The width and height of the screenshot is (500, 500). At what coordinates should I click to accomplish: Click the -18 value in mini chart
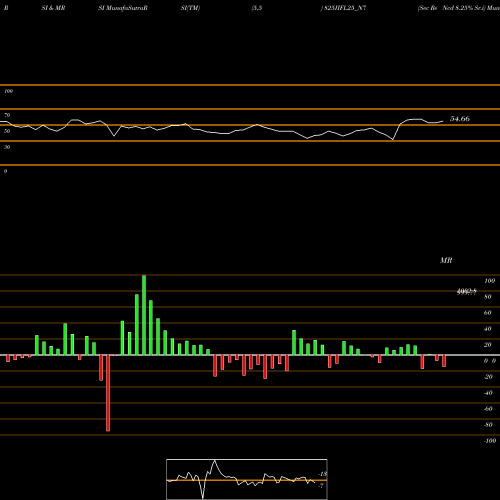323,474
